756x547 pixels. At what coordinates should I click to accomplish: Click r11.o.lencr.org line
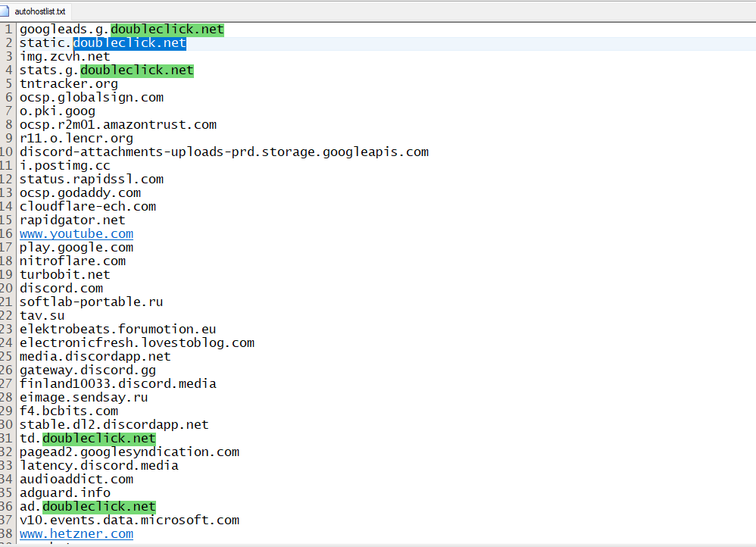click(77, 139)
